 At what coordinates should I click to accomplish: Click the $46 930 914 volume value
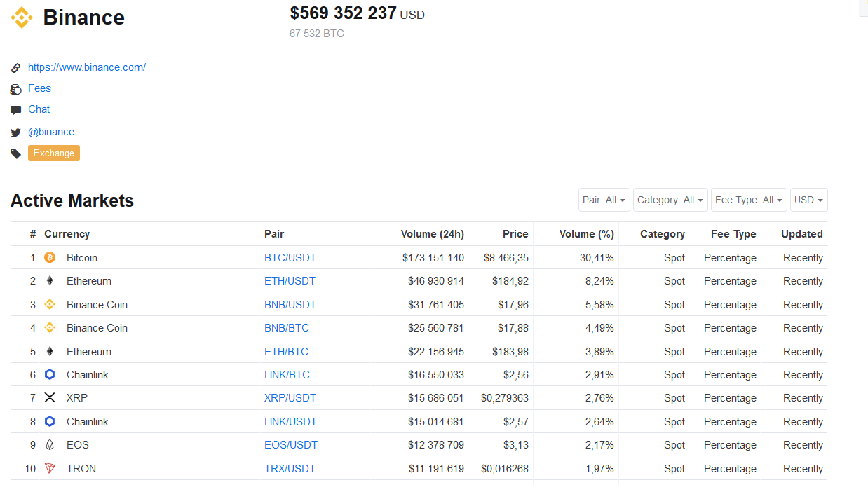(436, 281)
